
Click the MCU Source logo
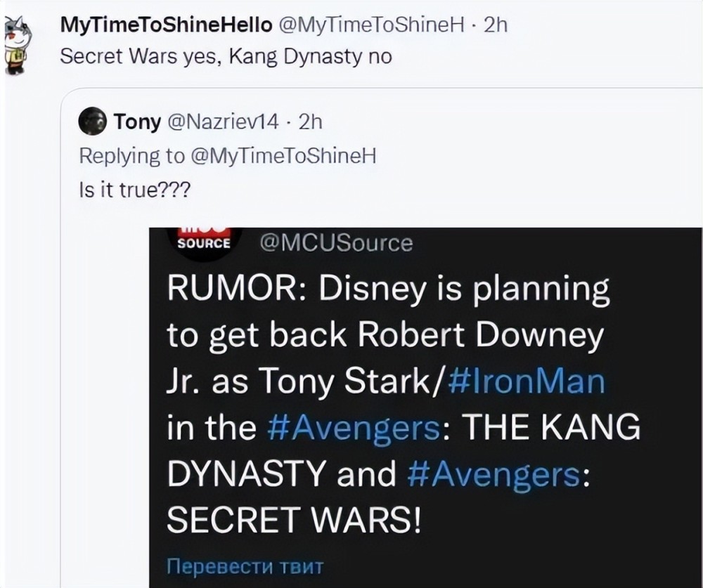tap(203, 240)
